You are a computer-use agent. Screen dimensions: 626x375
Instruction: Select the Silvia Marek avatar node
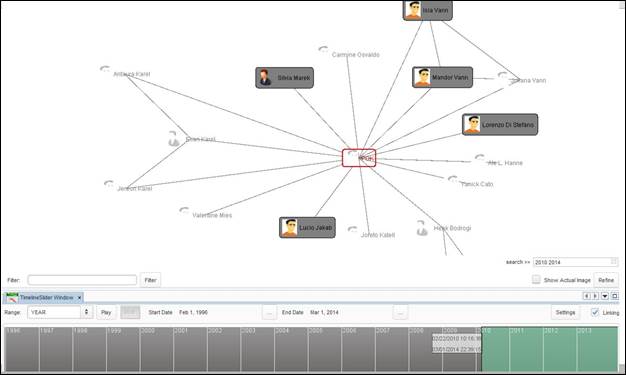click(284, 77)
